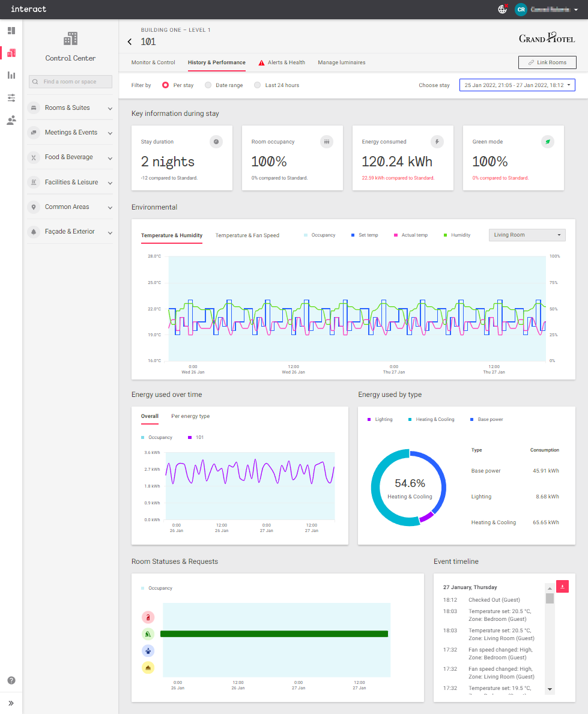Screen dimensions: 588x714
Task: Click the Find a room search field
Action: pos(71,82)
